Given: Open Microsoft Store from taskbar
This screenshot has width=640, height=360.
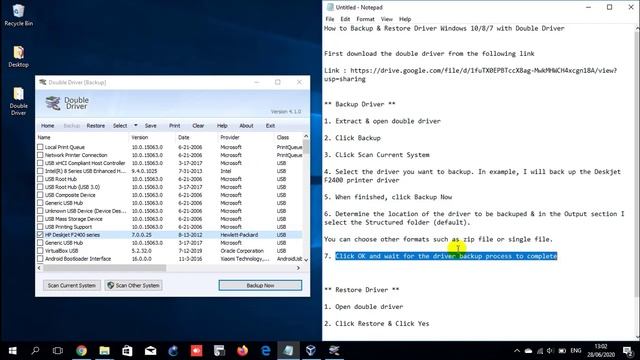Looking at the screenshot, I should tap(127, 351).
